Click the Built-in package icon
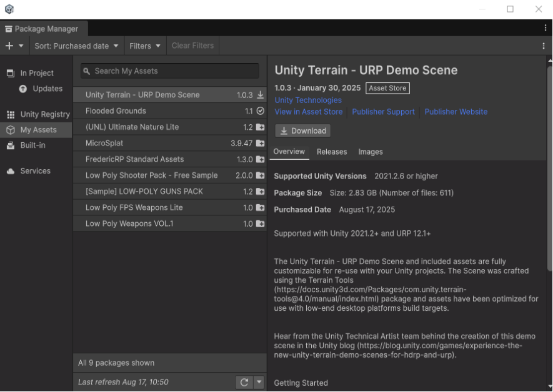 (x=11, y=145)
